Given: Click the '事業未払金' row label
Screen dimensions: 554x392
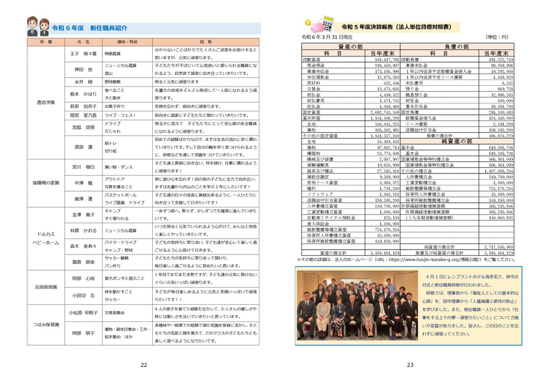Looking at the screenshot, I should (416, 65).
